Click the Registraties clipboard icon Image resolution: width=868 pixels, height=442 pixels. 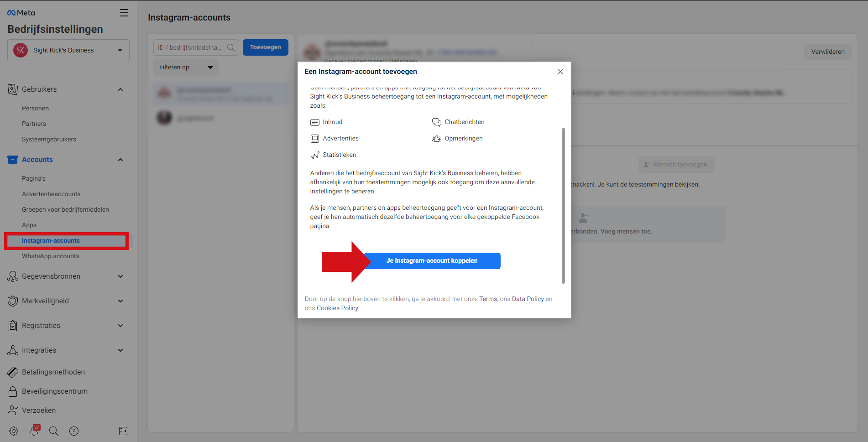(13, 326)
